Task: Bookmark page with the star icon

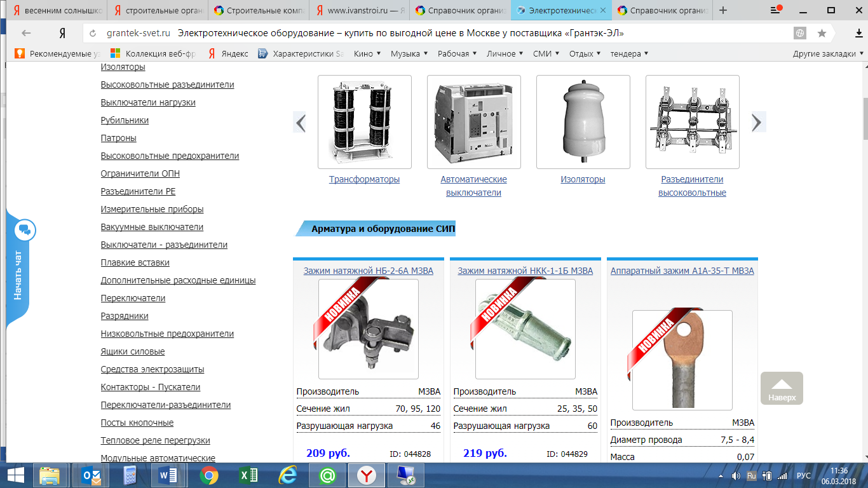Action: coord(822,33)
